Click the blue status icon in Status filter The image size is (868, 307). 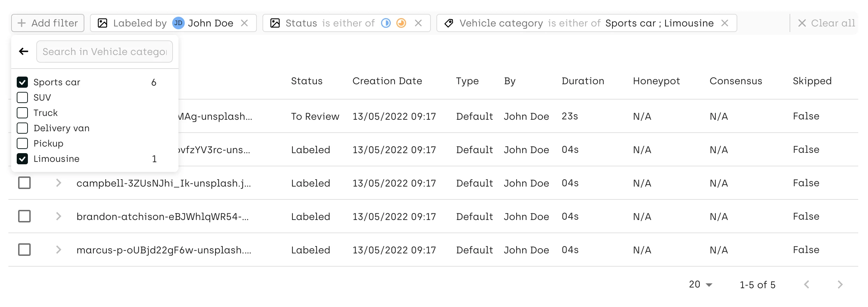point(386,23)
